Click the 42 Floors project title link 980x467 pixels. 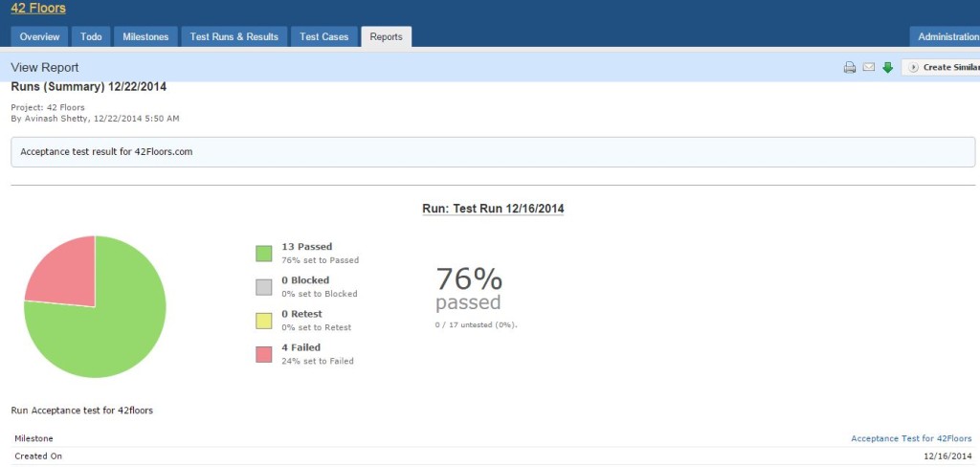[x=38, y=9]
